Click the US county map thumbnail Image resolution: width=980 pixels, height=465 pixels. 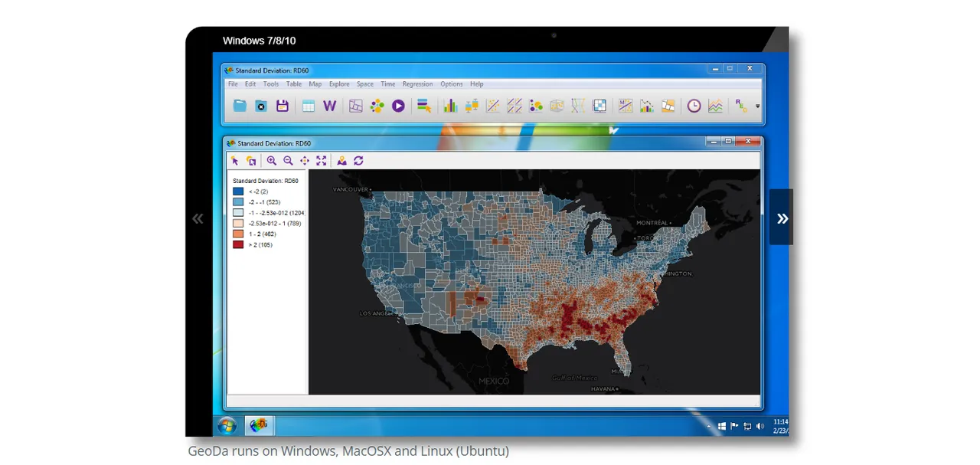[x=534, y=282]
